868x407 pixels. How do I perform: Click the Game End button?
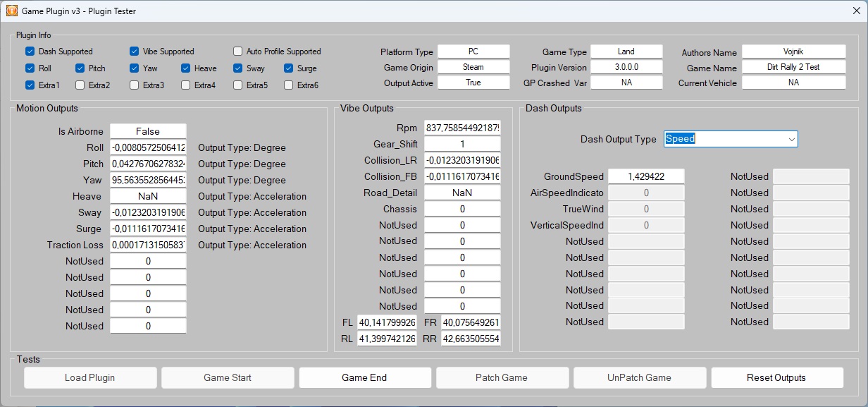(364, 377)
